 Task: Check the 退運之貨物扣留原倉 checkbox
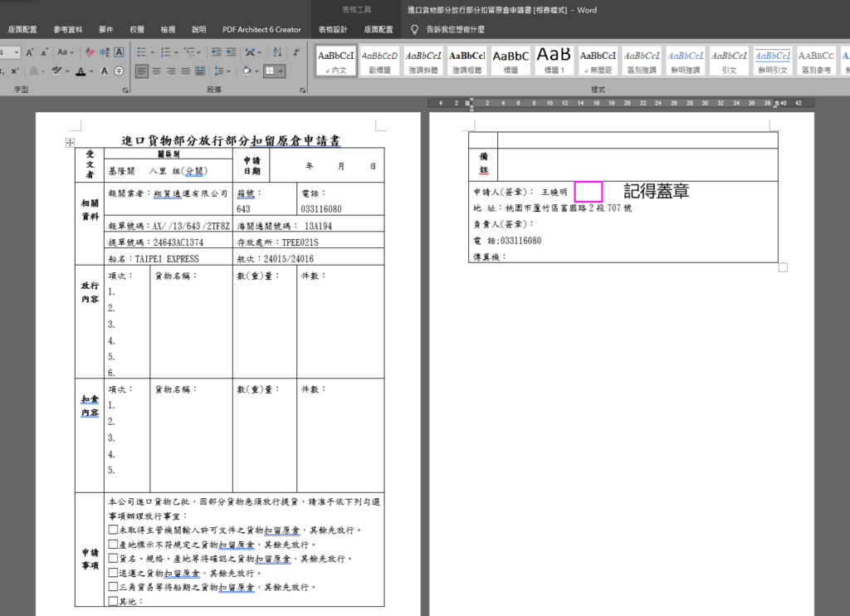tap(113, 573)
